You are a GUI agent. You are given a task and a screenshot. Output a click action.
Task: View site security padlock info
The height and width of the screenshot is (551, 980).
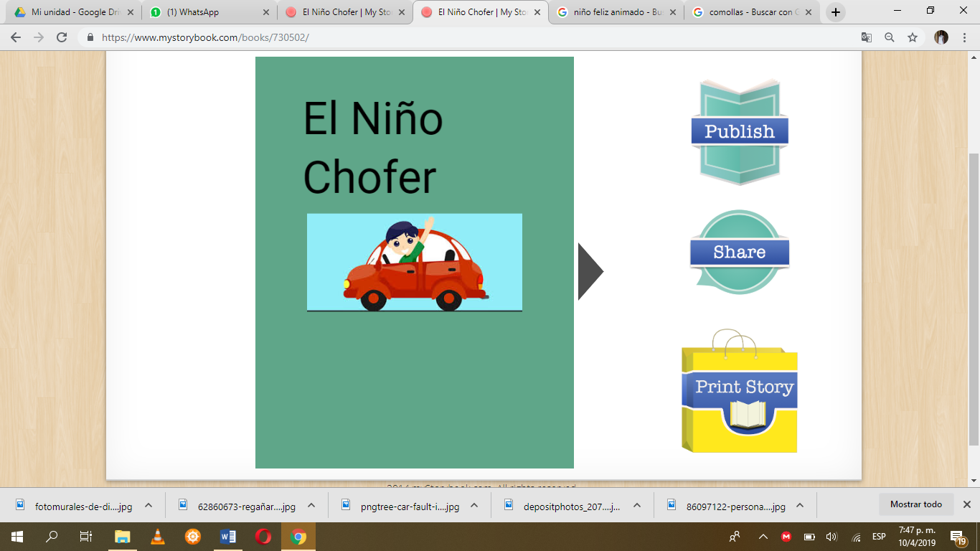coord(90,37)
